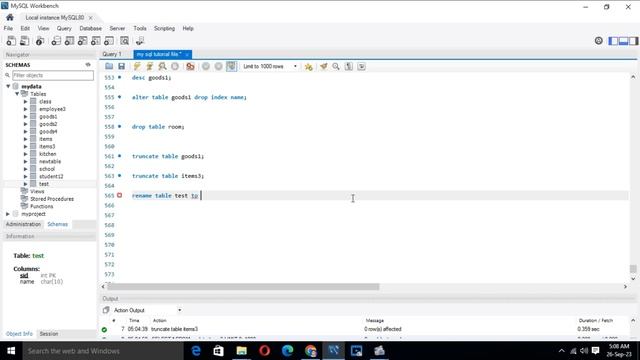
Task: Create new schema toolbar icon
Action: [56, 41]
